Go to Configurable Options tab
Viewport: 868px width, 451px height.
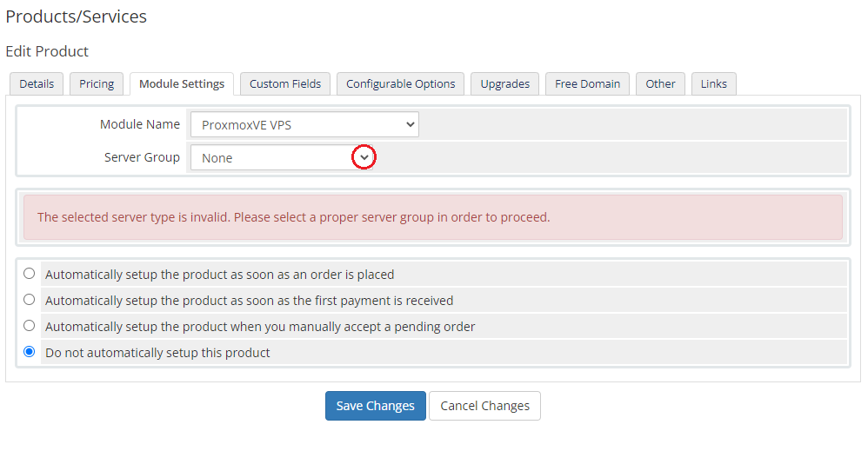(x=401, y=84)
